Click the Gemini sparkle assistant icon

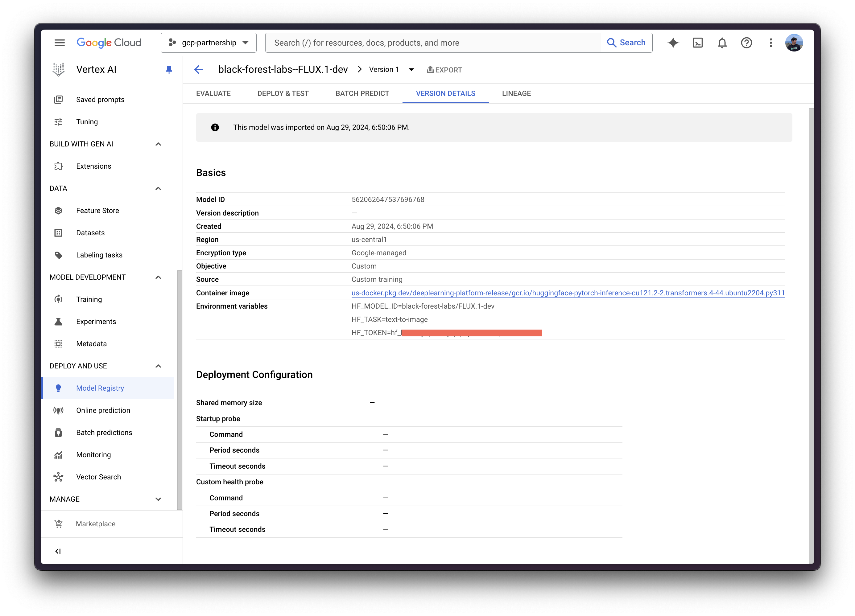click(x=673, y=43)
